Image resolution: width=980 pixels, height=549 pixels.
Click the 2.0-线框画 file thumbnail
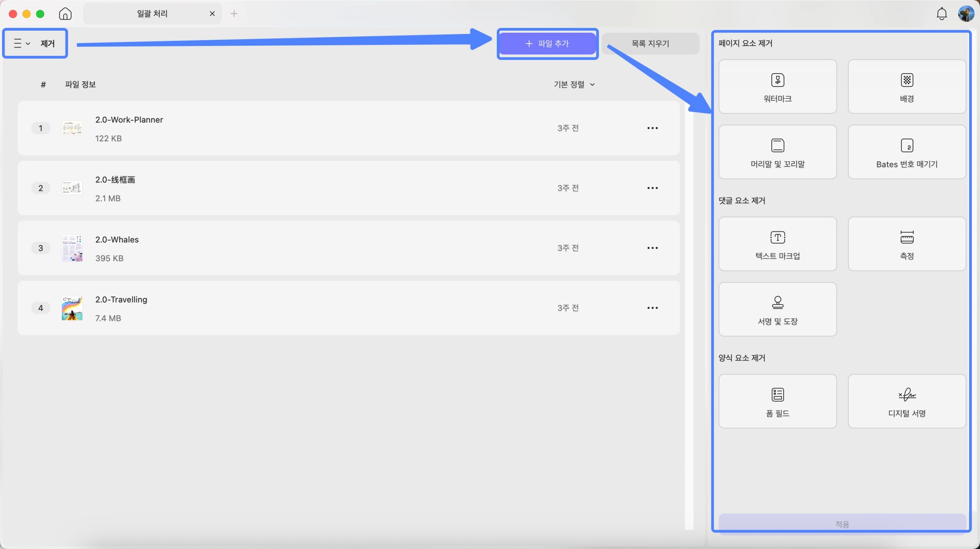pyautogui.click(x=72, y=188)
